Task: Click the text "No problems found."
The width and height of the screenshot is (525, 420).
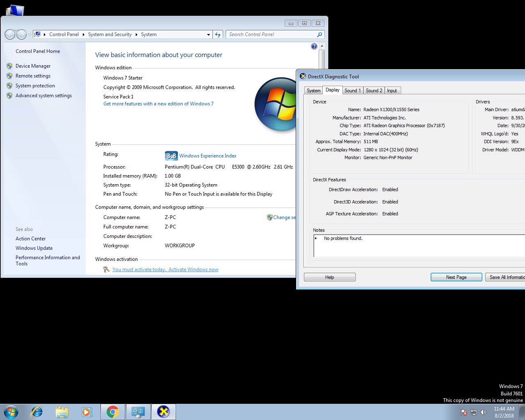Action: (x=343, y=238)
